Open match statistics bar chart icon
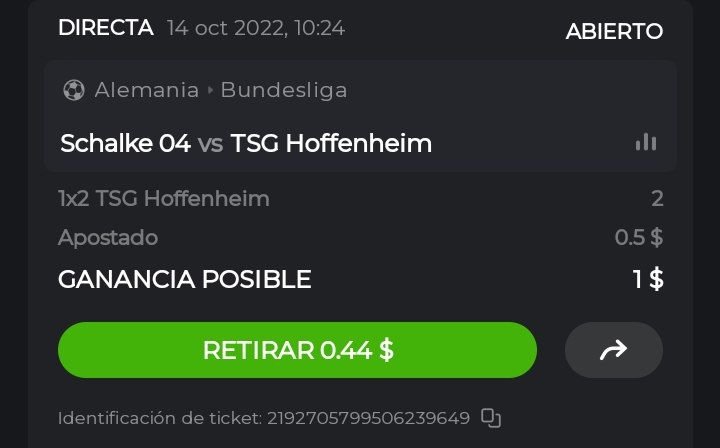 click(x=646, y=142)
